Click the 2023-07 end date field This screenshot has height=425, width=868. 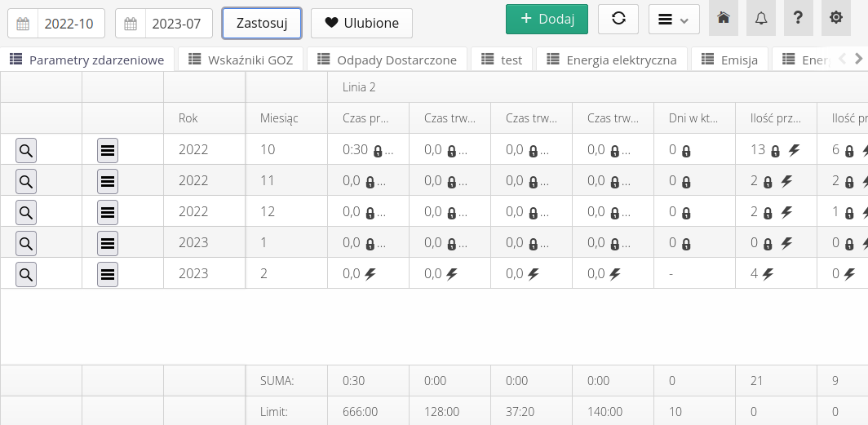pos(179,24)
